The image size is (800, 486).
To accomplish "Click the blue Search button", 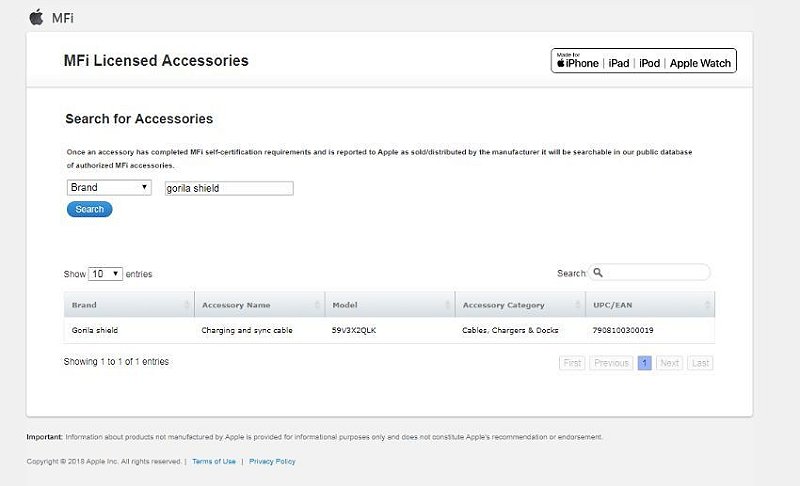I will tap(89, 209).
